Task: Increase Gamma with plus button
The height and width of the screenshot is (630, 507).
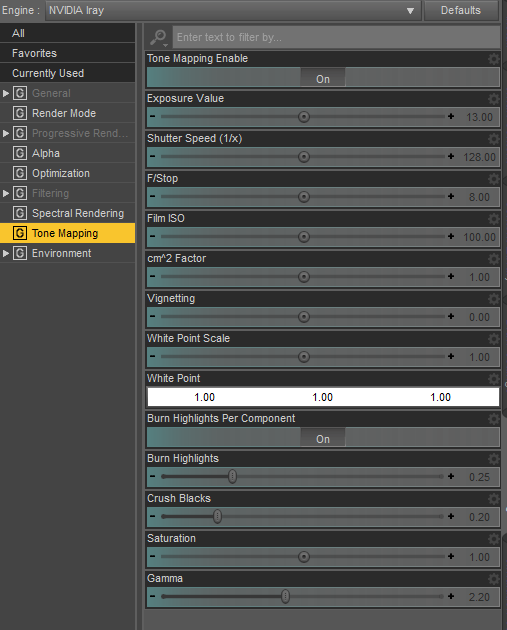Action: [451, 597]
